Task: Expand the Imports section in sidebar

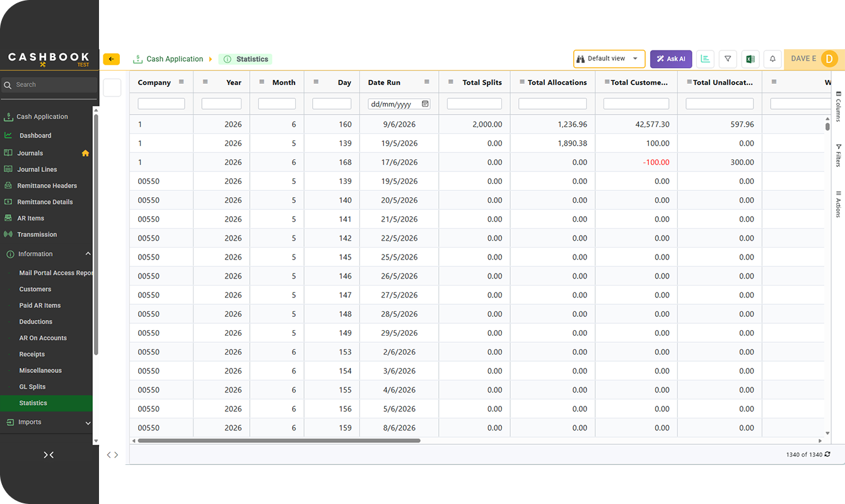Action: click(88, 423)
